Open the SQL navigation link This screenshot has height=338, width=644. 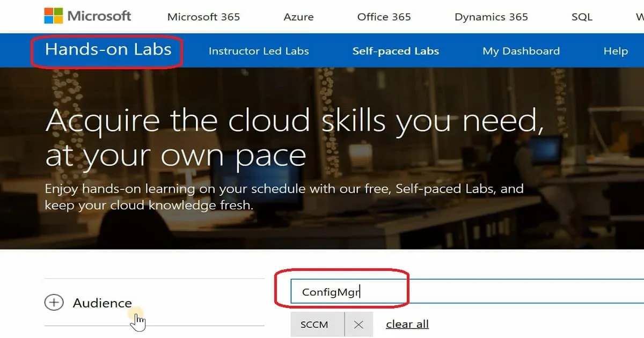coord(582,17)
